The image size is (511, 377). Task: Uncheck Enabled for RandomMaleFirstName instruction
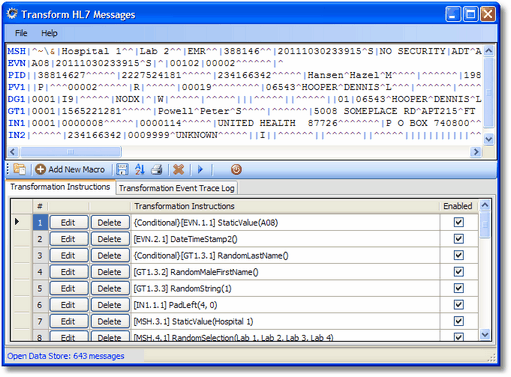click(x=459, y=272)
